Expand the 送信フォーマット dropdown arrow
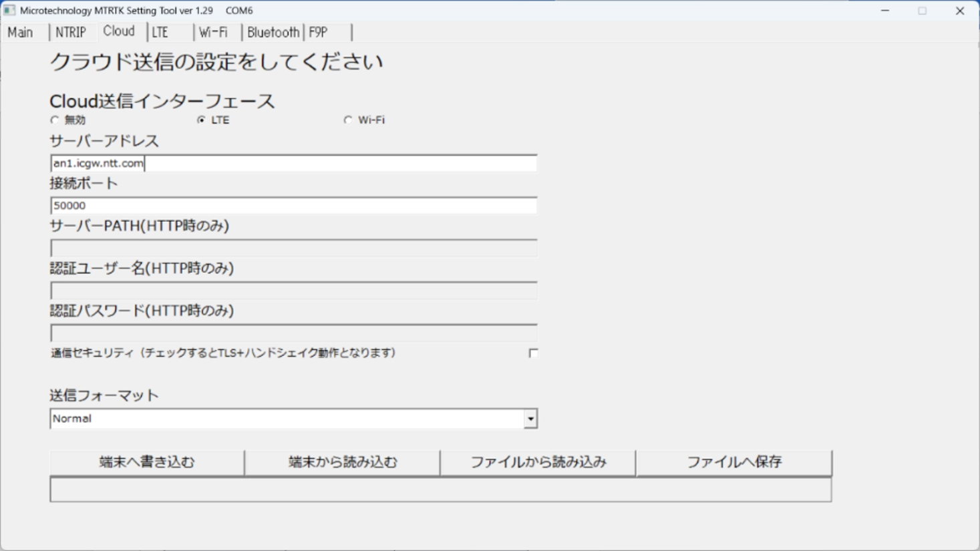Screen dimensions: 980x551 [530, 419]
